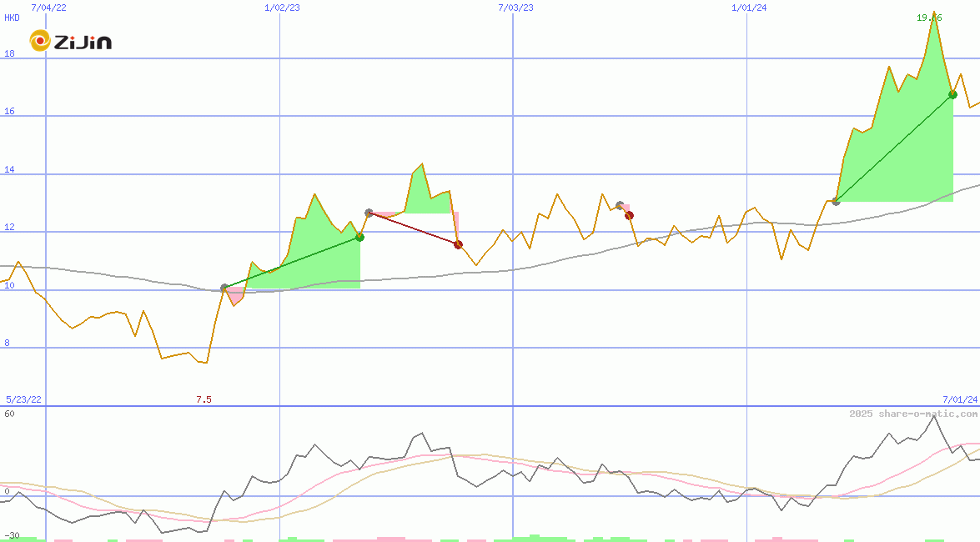Click the 18 price axis label
Screen dimensions: 980x542
coord(9,53)
